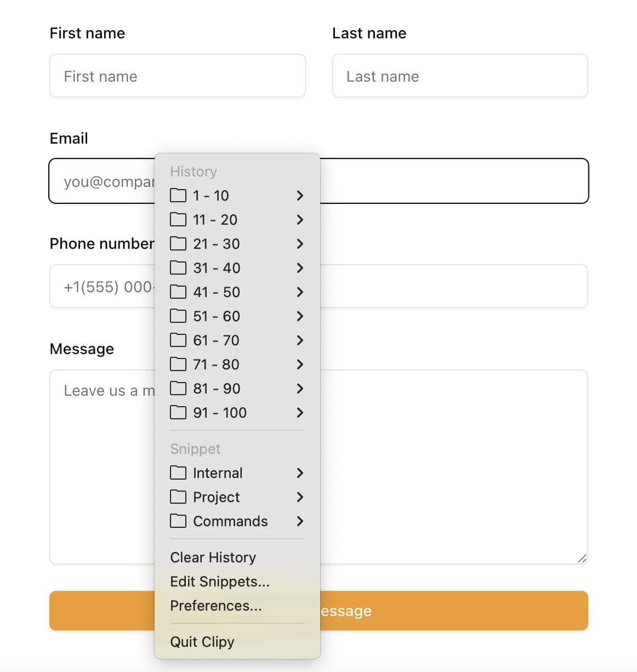
Task: Select Clear History from the menu
Action: point(213,557)
